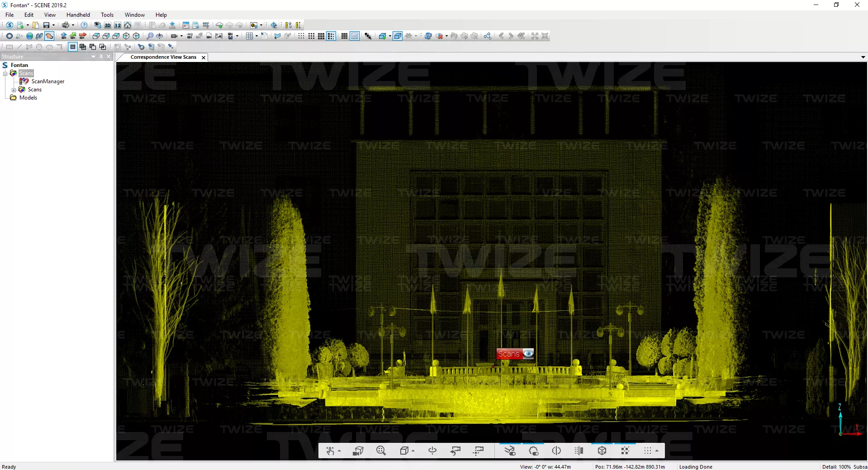Select ScanManager in the structure tree
The width and height of the screenshot is (868, 470).
click(47, 81)
